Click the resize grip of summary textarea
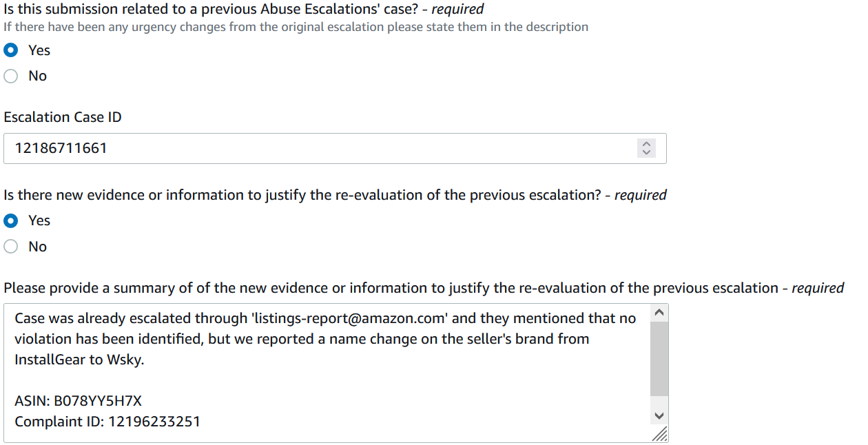 (659, 433)
